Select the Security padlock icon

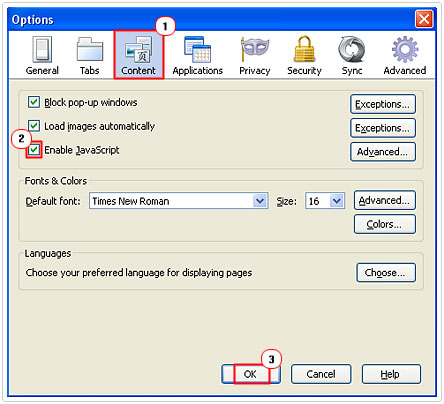click(305, 49)
